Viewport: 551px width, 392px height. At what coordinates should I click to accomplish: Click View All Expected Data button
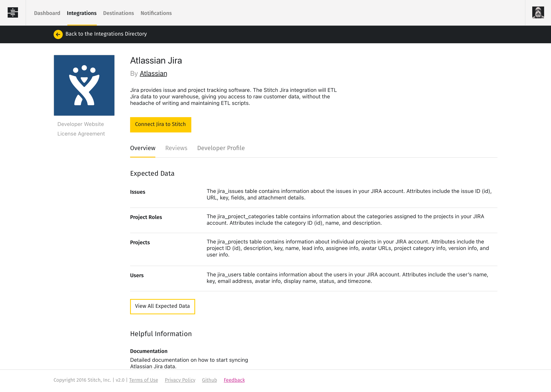163,307
